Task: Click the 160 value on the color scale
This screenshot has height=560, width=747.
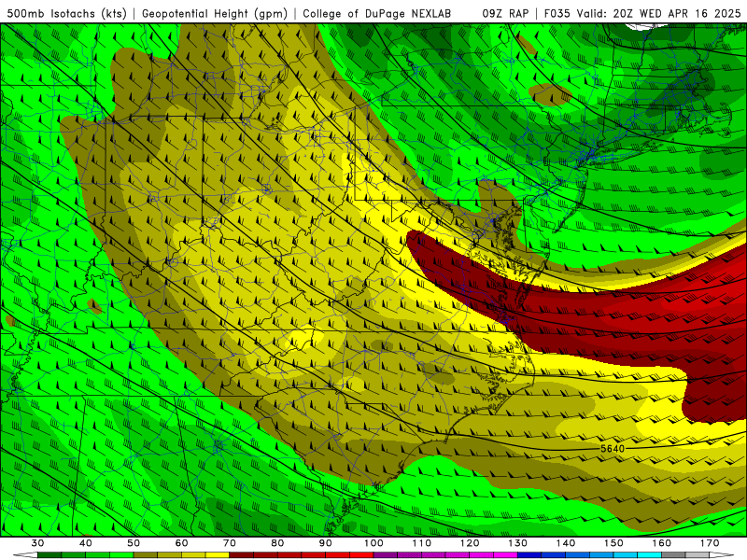Action: click(662, 543)
